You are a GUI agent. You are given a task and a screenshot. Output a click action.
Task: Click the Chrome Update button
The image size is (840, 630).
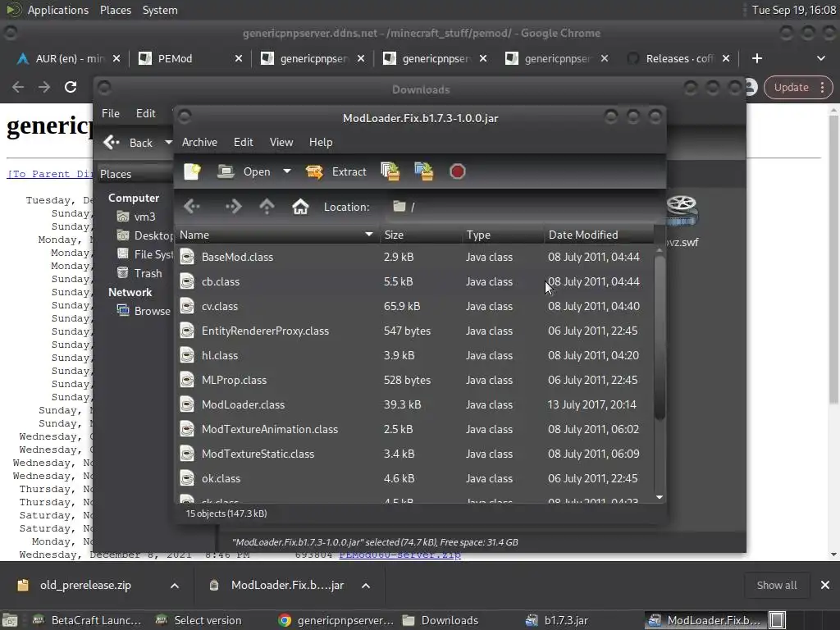797,87
